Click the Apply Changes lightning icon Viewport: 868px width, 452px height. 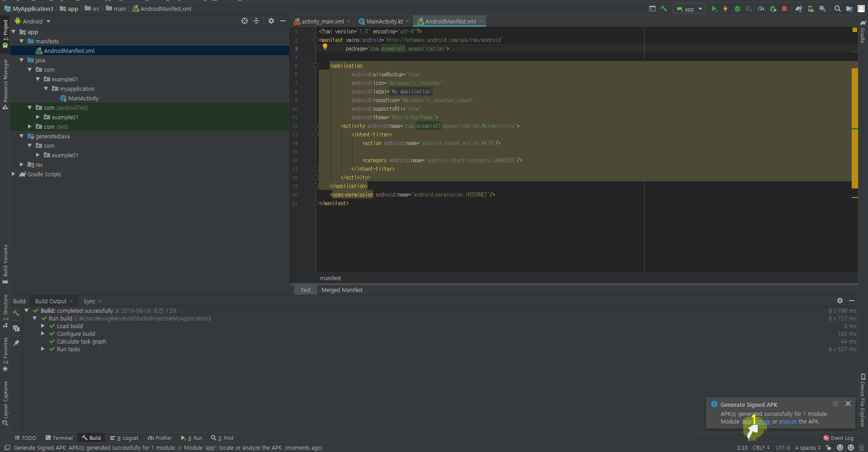[x=726, y=9]
